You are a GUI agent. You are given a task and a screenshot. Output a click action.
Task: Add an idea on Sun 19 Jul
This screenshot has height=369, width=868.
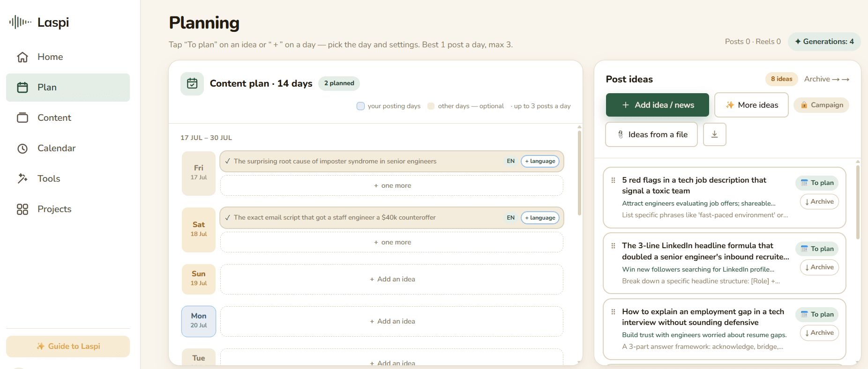[392, 280]
